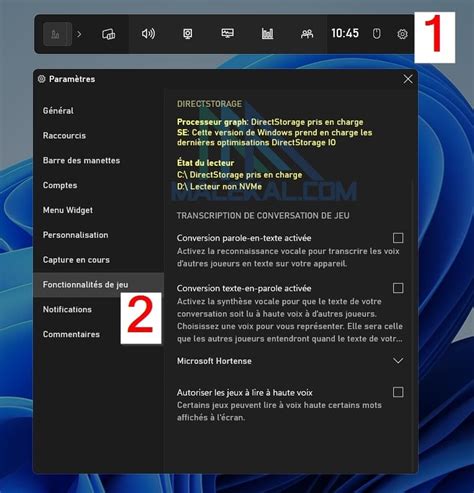This screenshot has width=474, height=493.
Task: Click 'D:\ Lecteur non NVMe' line
Action: pos(219,187)
